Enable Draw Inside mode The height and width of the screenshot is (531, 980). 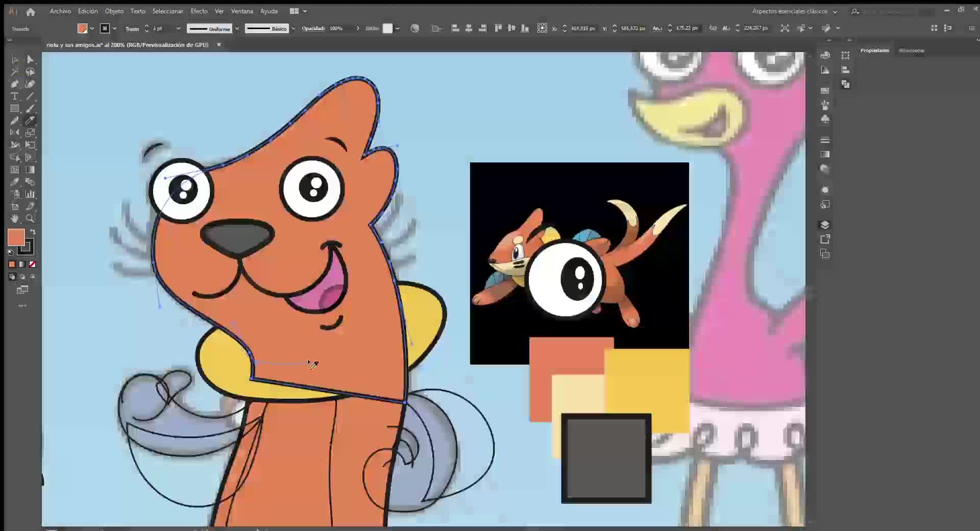pyautogui.click(x=33, y=277)
